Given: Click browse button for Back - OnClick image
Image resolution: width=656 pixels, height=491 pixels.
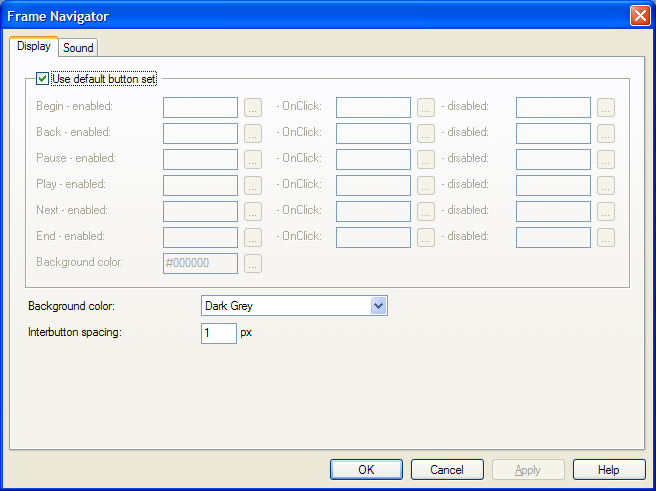Looking at the screenshot, I should 426,133.
